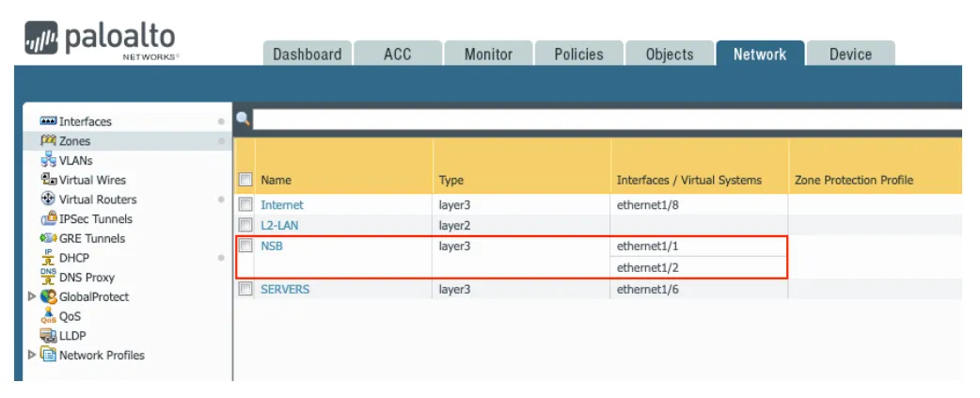Open the Internet zone link
The image size is (980, 398).
pos(282,205)
